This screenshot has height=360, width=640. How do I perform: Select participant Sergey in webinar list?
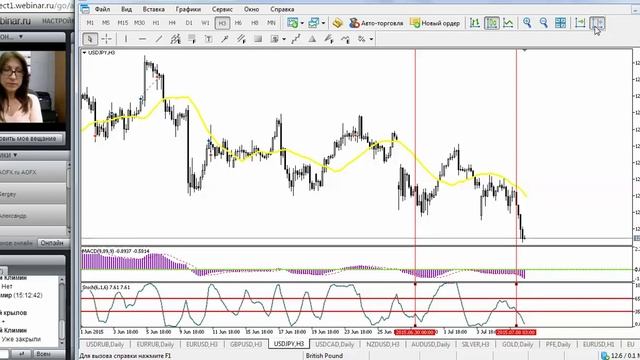pyautogui.click(x=33, y=194)
